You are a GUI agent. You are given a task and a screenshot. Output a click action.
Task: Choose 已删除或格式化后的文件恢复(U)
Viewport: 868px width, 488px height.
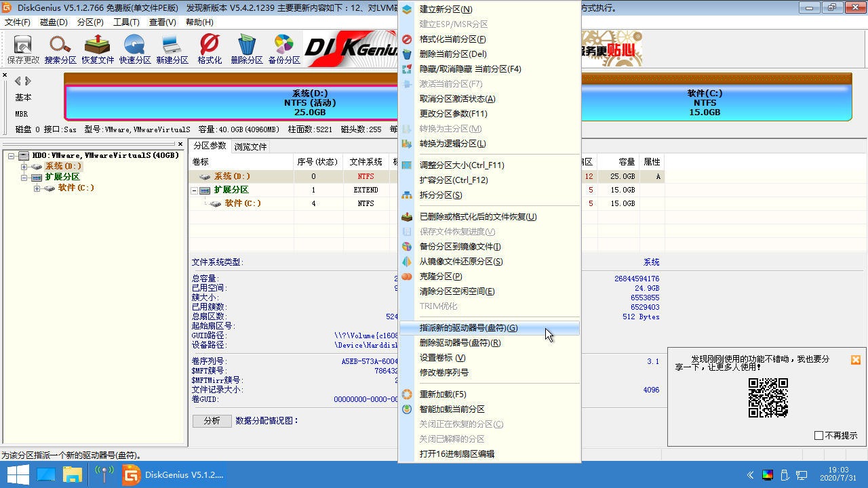pyautogui.click(x=489, y=217)
